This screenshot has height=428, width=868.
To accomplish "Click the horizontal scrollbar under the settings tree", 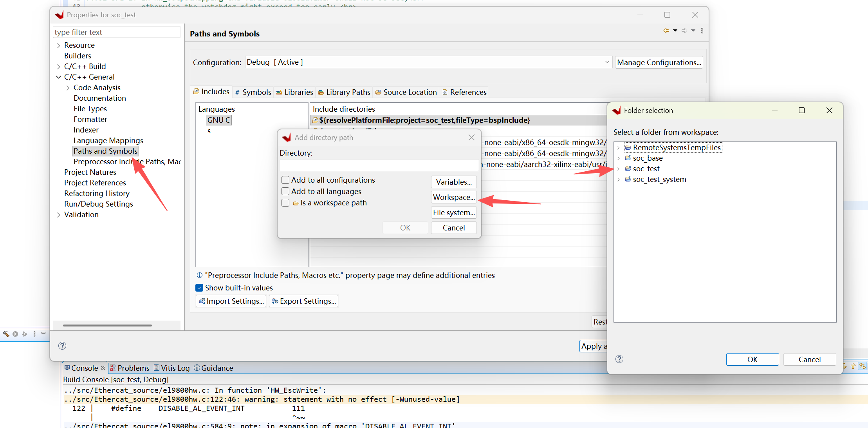I will [107, 325].
